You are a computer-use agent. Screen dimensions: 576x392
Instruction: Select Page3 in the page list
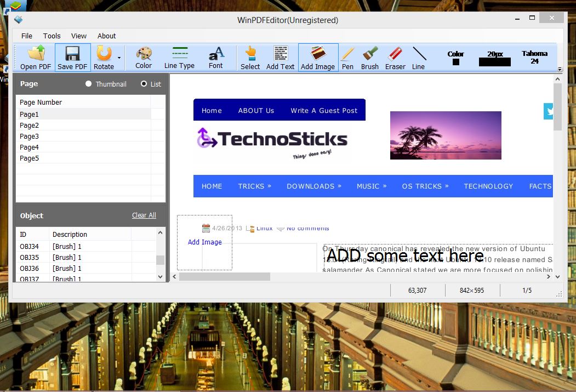(x=84, y=136)
